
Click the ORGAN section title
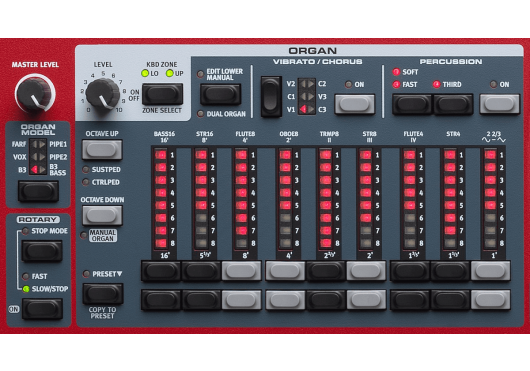point(313,51)
